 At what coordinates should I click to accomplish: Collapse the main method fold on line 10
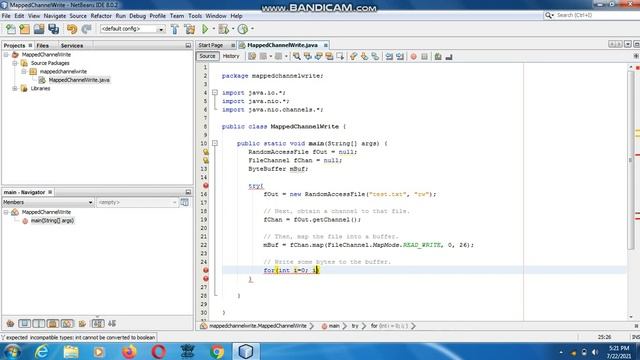(215, 143)
